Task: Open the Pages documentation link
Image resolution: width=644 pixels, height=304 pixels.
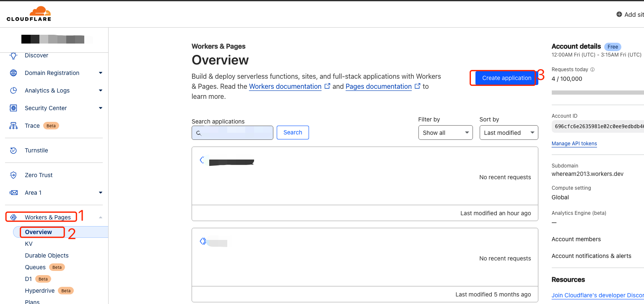Action: [379, 86]
